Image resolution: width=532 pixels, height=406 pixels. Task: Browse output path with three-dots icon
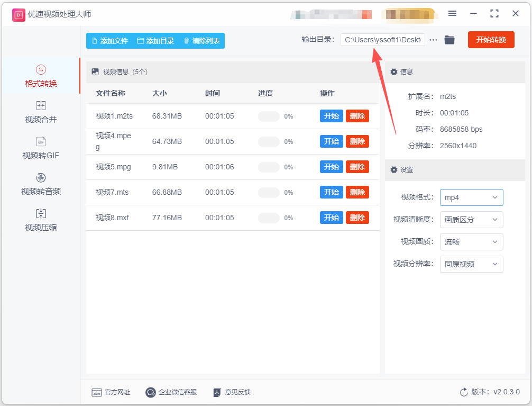pyautogui.click(x=433, y=40)
